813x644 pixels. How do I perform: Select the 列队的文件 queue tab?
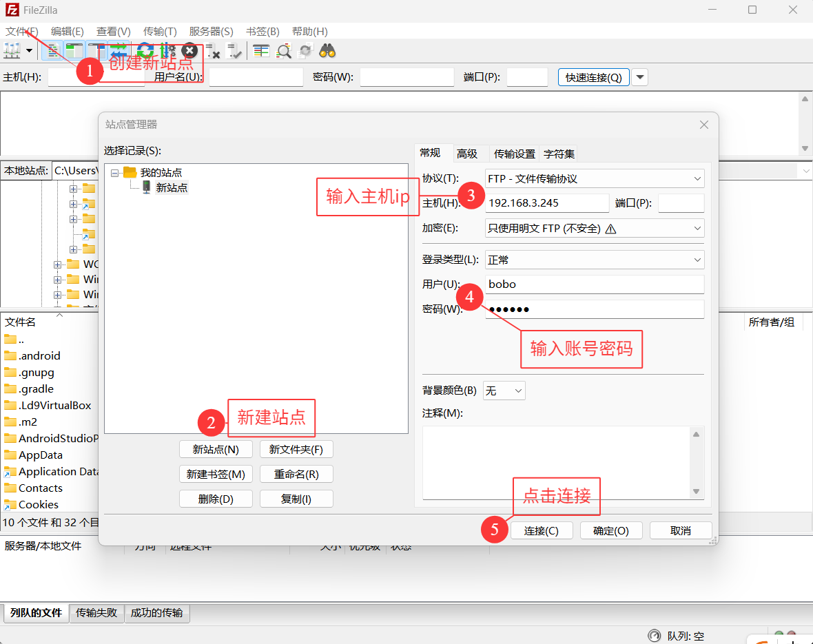click(x=36, y=613)
